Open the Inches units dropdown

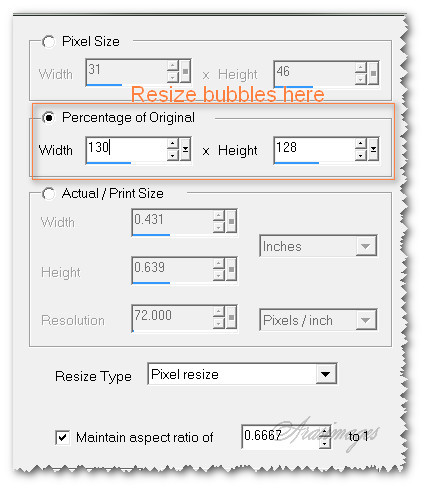point(366,246)
